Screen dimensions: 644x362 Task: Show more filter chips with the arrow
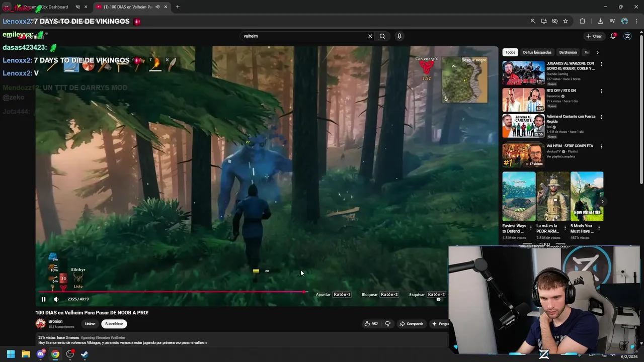(x=597, y=52)
